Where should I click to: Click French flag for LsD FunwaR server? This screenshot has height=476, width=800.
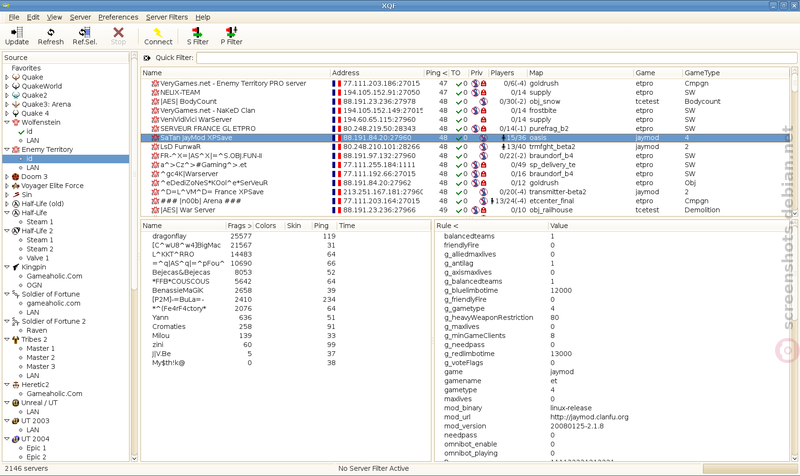coord(336,146)
